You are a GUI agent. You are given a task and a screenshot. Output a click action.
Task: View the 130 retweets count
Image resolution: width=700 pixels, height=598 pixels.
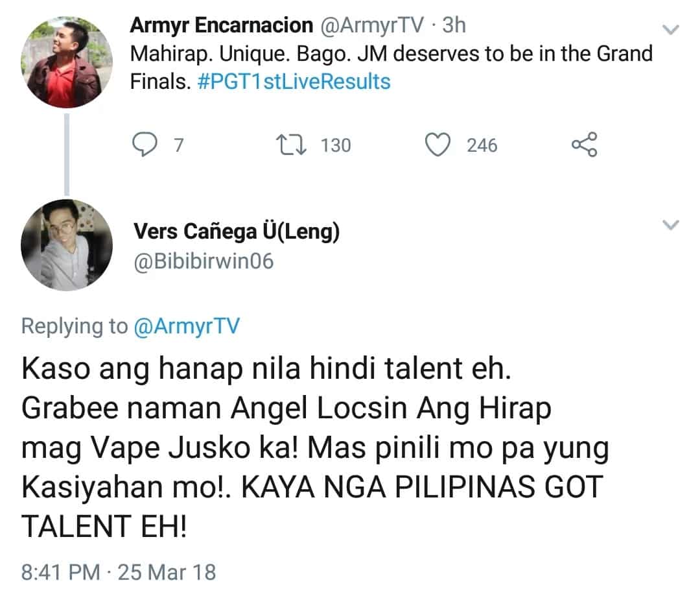(336, 145)
